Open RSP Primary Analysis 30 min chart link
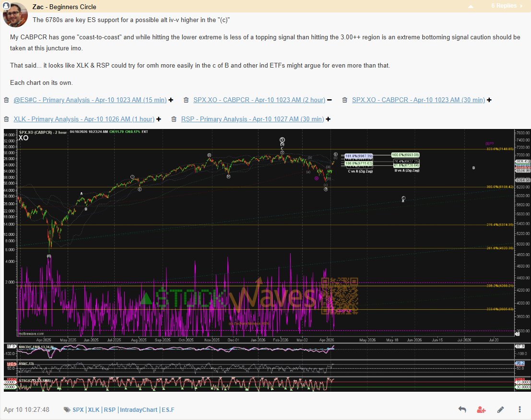The width and height of the screenshot is (531, 420). (252, 119)
